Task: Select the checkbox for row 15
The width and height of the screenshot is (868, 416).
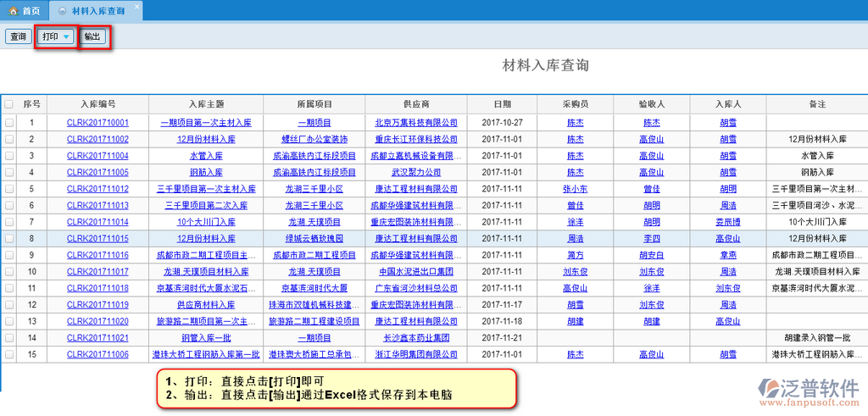Action: (x=9, y=354)
